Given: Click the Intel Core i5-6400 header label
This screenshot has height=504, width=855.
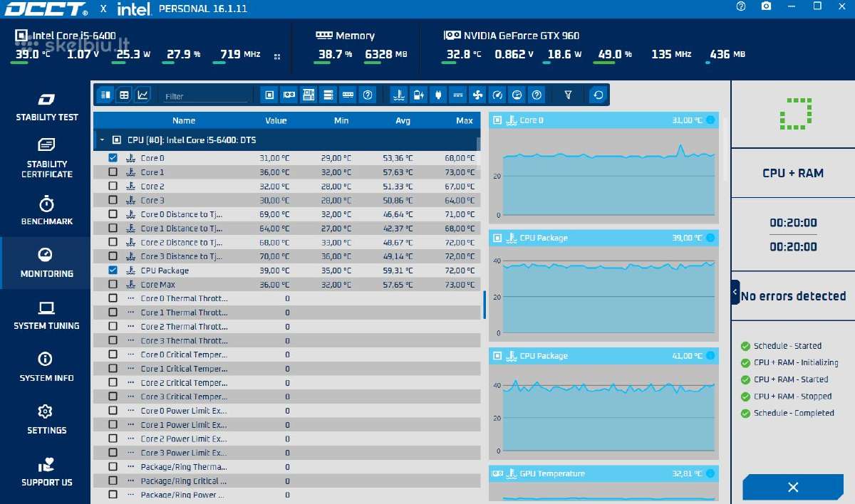Looking at the screenshot, I should (74, 36).
